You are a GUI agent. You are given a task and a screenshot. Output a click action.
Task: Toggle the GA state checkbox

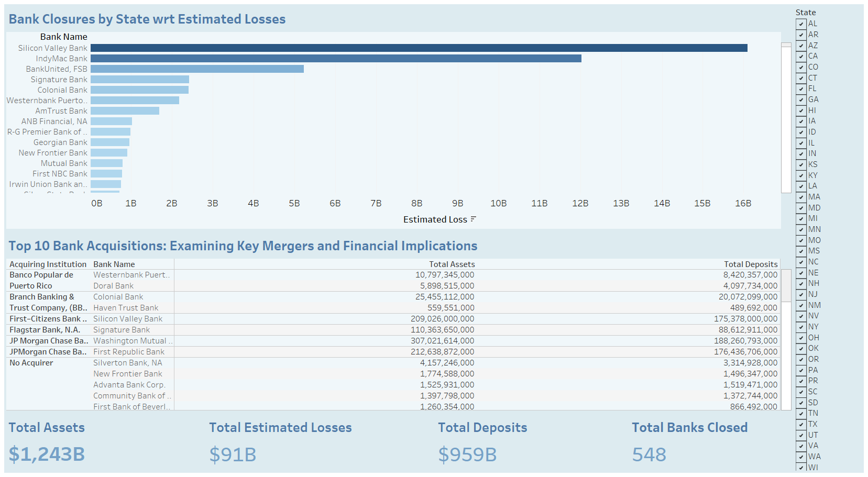click(x=801, y=99)
